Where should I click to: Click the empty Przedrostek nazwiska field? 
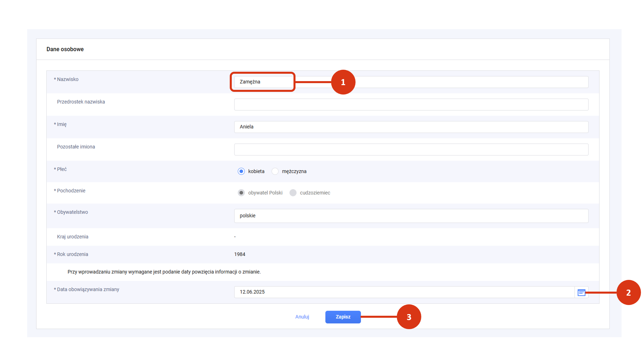[411, 104]
